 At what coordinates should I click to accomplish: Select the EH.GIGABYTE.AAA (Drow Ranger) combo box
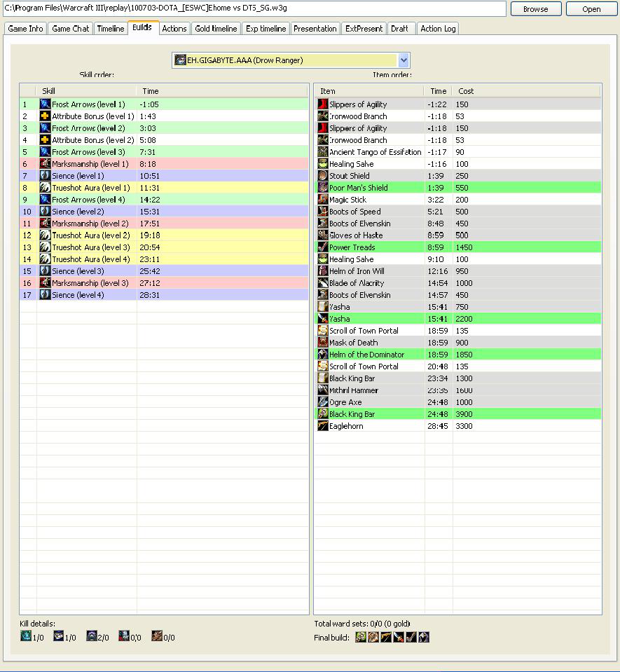[x=291, y=60]
